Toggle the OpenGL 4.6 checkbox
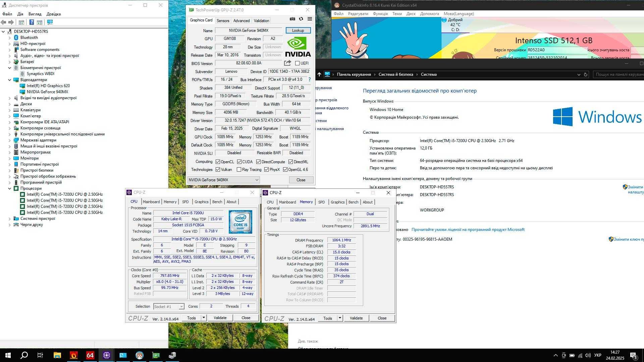The height and width of the screenshot is (362, 644). [285, 170]
